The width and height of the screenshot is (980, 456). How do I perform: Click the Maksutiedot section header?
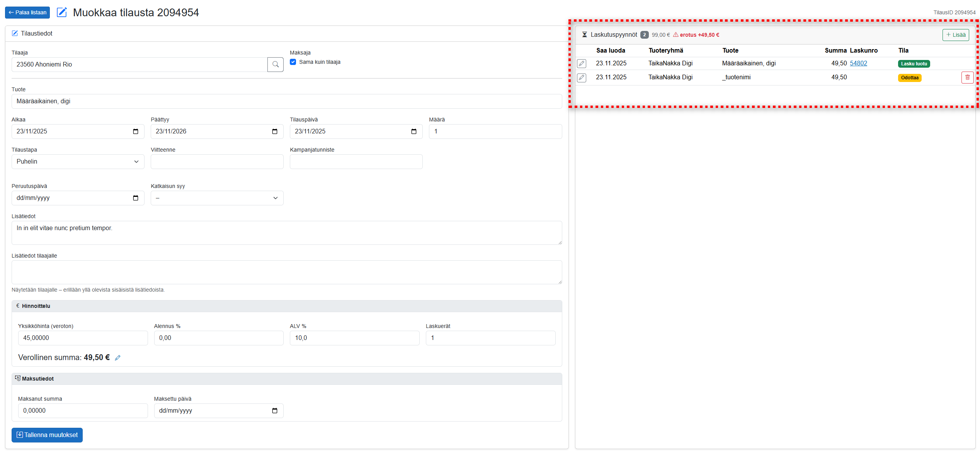pyautogui.click(x=287, y=379)
